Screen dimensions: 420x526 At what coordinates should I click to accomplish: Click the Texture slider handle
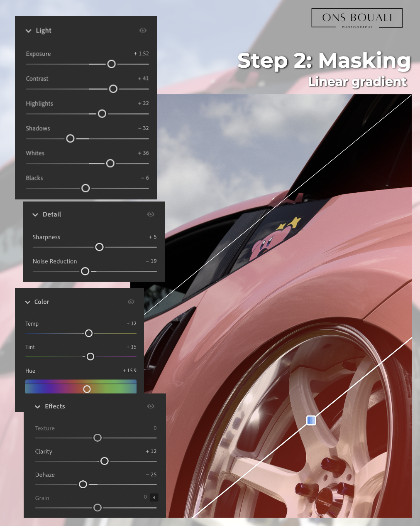98,438
